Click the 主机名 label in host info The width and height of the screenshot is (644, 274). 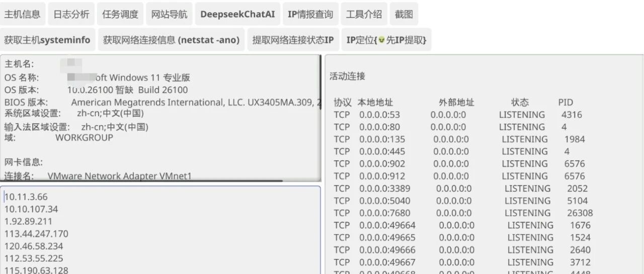[20, 64]
